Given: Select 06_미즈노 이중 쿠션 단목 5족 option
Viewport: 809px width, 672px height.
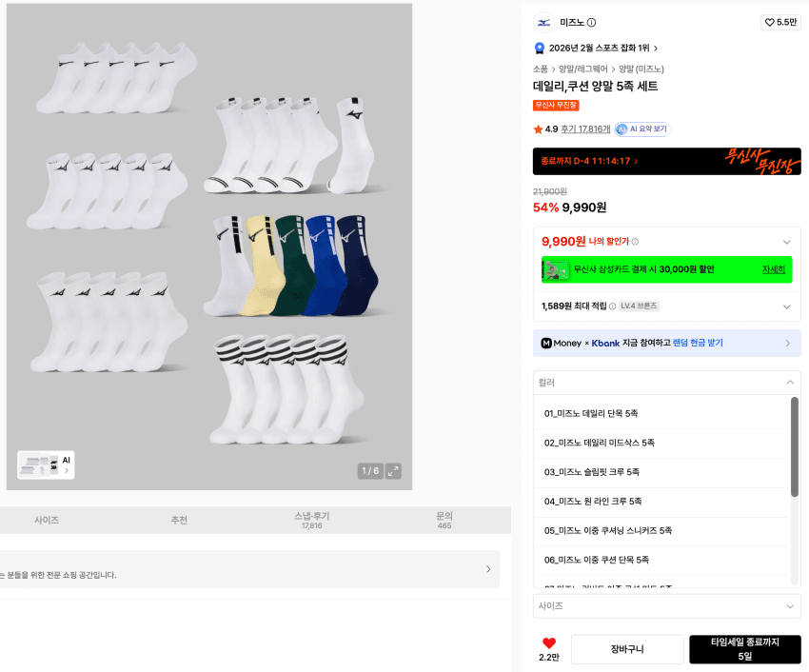Looking at the screenshot, I should [661, 560].
